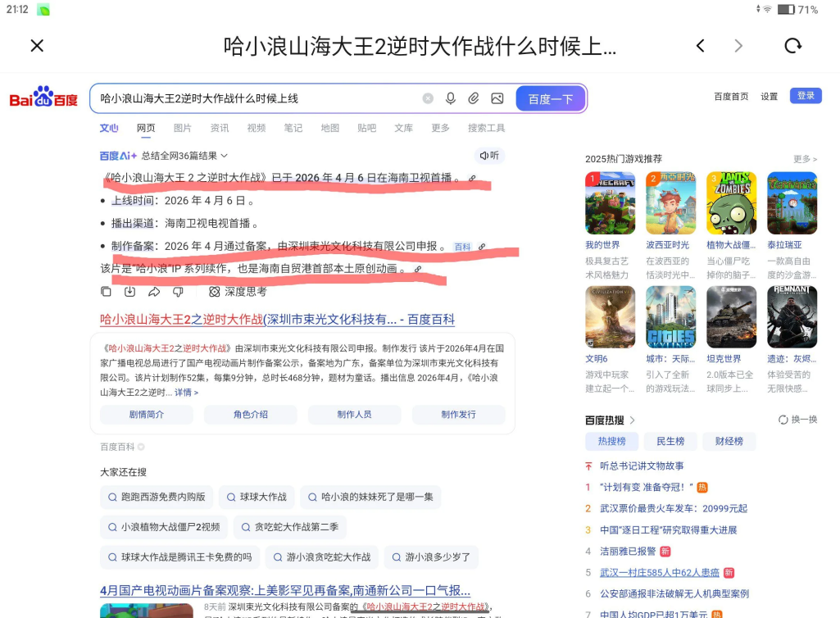Viewport: 840px width, 618px height.
Task: Switch to the 笔记 tab
Action: [293, 128]
